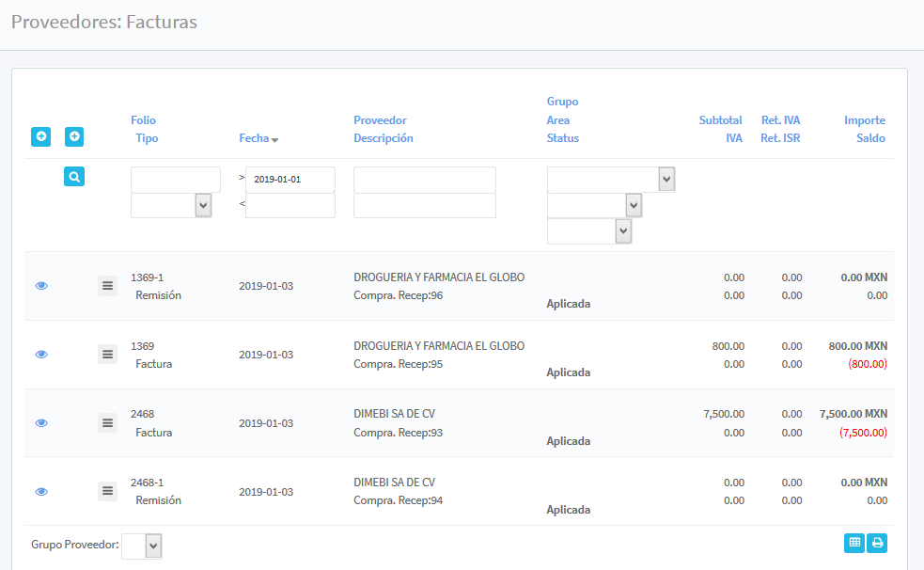
Task: Expand the Grupo filter dropdown
Action: coord(611,180)
